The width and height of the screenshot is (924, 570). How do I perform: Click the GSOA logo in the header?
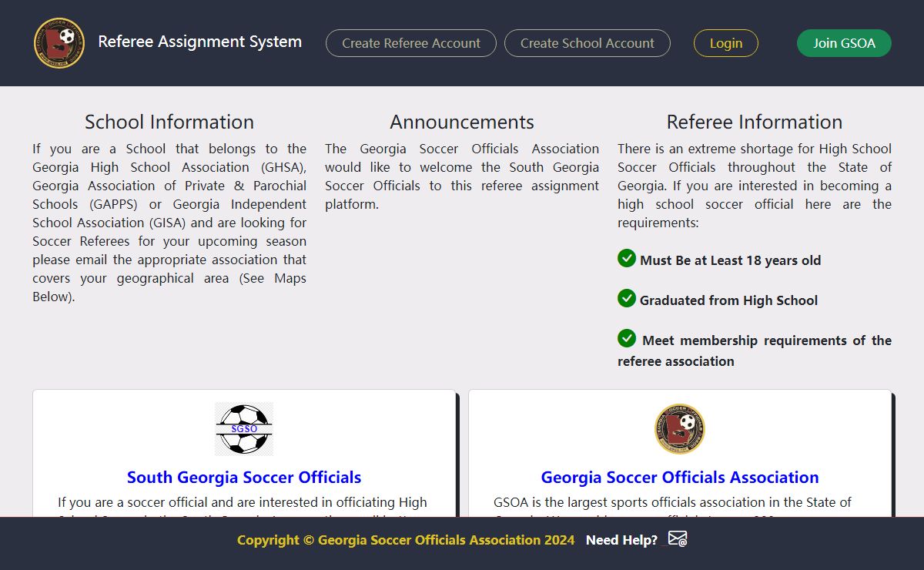59,43
